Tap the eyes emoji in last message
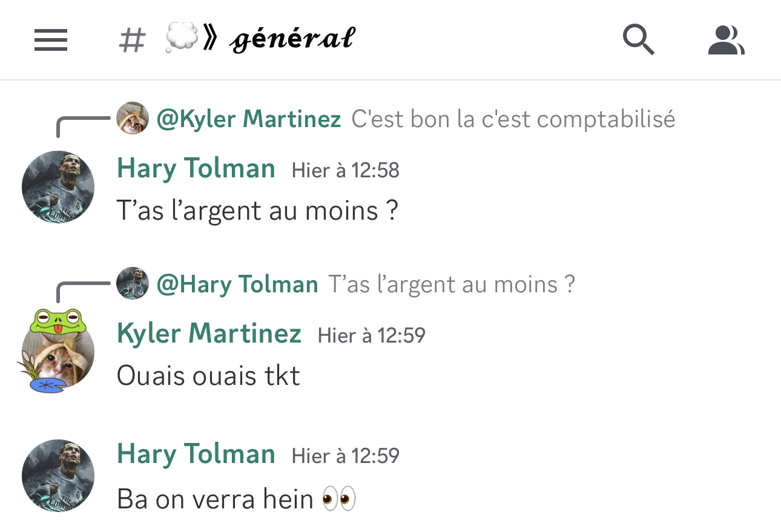Image resolution: width=781 pixels, height=532 pixels. (338, 499)
